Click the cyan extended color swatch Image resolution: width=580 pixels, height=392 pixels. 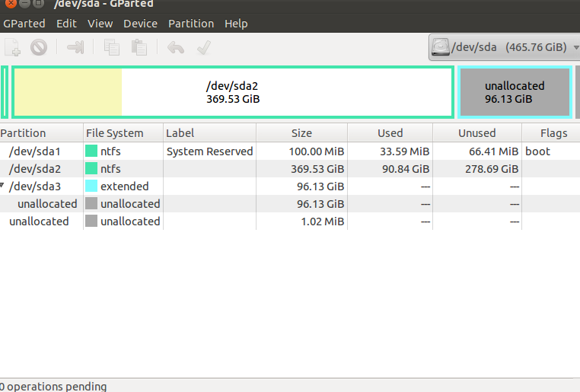[x=91, y=186]
